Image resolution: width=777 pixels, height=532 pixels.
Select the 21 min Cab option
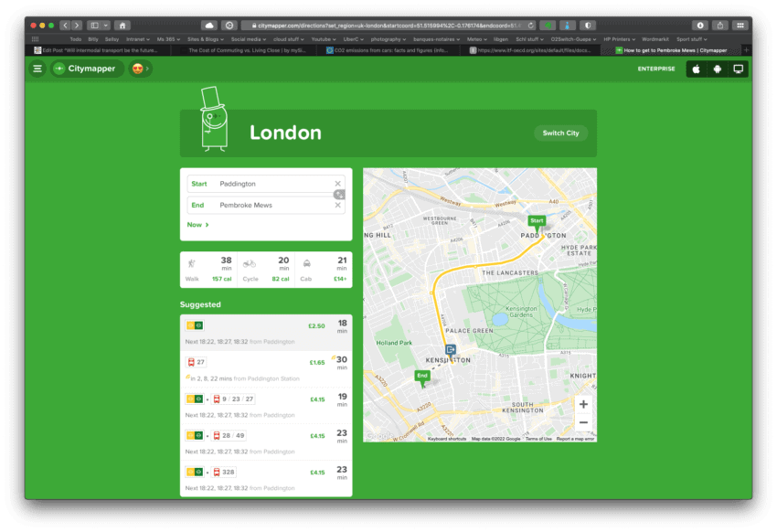pyautogui.click(x=324, y=270)
